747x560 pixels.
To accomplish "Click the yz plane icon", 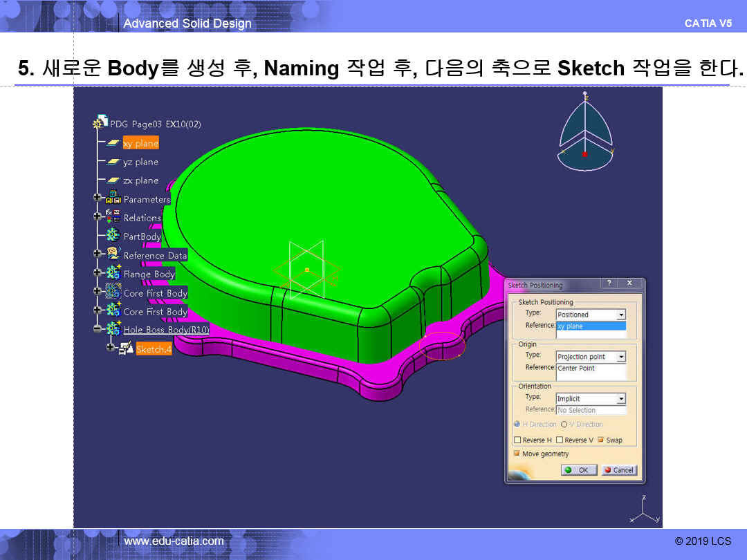I will coord(113,162).
